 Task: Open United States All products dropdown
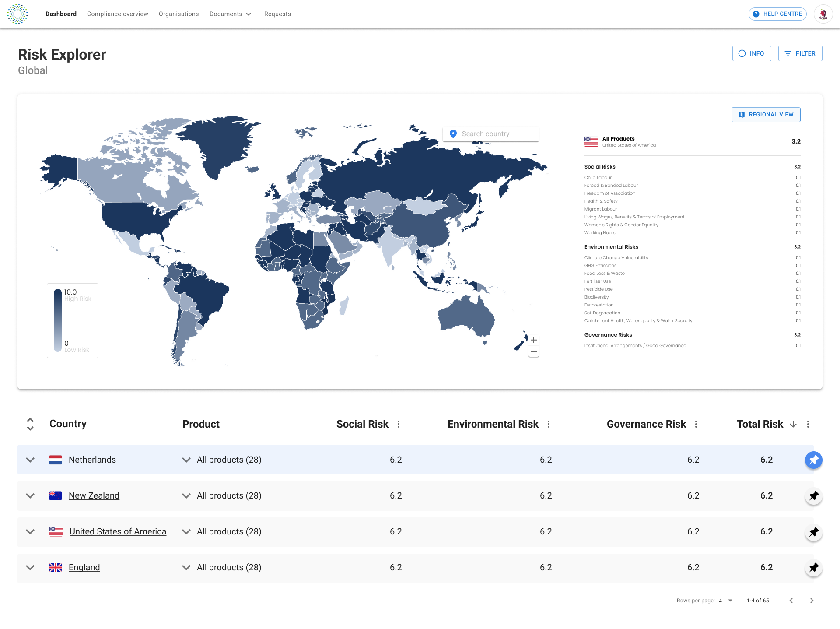click(186, 532)
